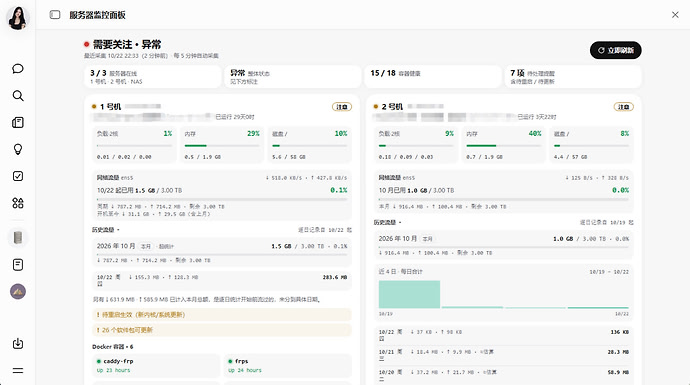
Task: Click the 需要关注 · 异常 status heading
Action: point(127,44)
